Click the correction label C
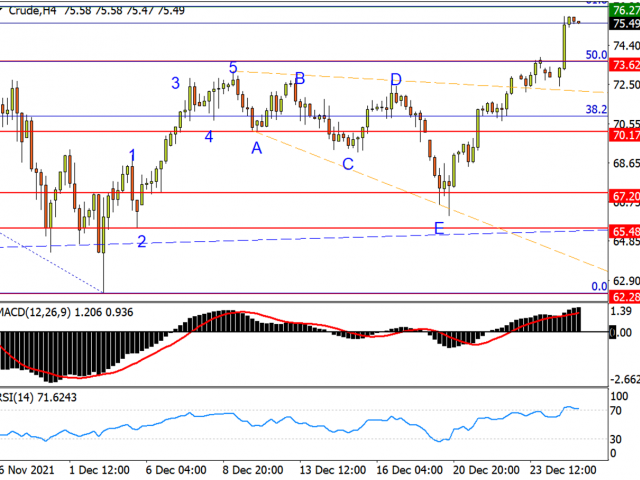 tap(348, 163)
